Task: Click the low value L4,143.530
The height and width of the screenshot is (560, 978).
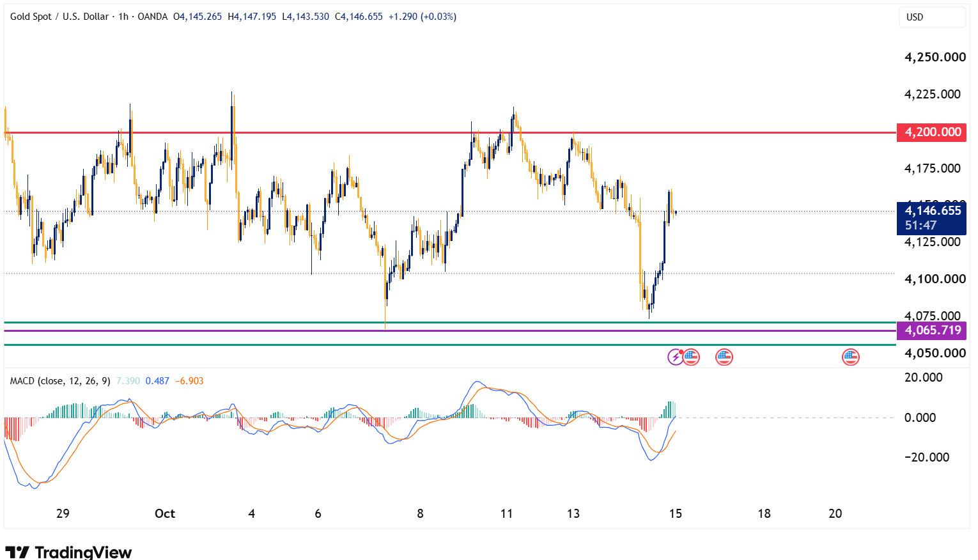Action: coord(306,17)
